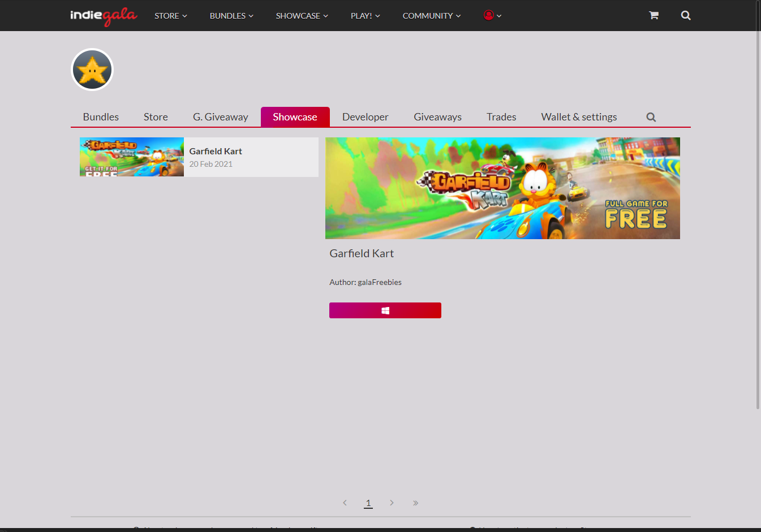The height and width of the screenshot is (532, 761).
Task: Go to previous page arrow in pagination
Action: point(345,503)
